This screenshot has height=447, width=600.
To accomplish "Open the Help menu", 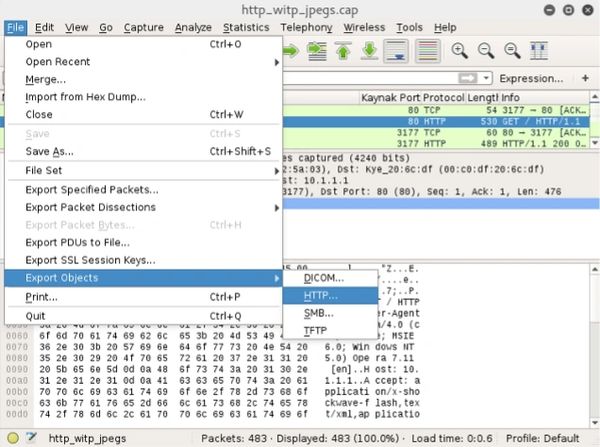I will pyautogui.click(x=445, y=28).
